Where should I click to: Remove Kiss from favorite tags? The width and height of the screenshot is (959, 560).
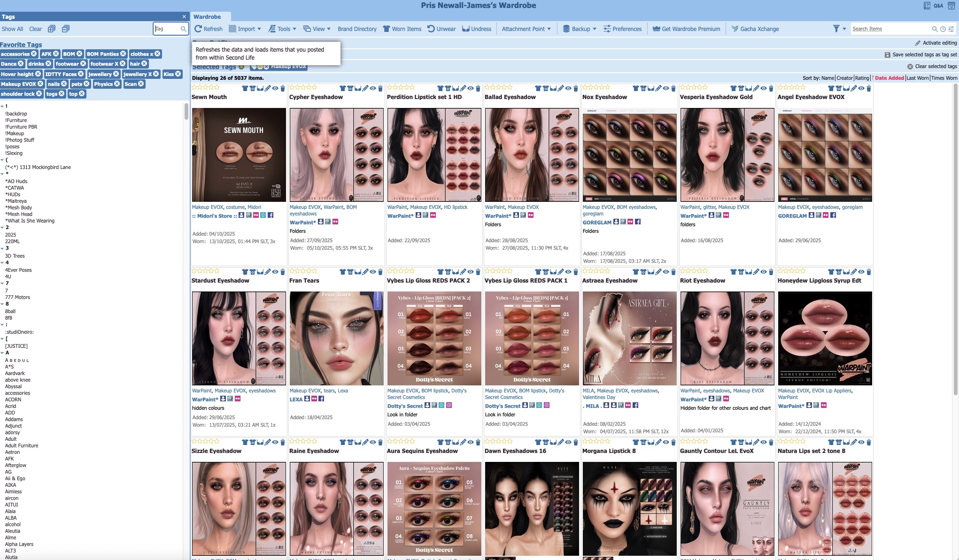click(178, 74)
